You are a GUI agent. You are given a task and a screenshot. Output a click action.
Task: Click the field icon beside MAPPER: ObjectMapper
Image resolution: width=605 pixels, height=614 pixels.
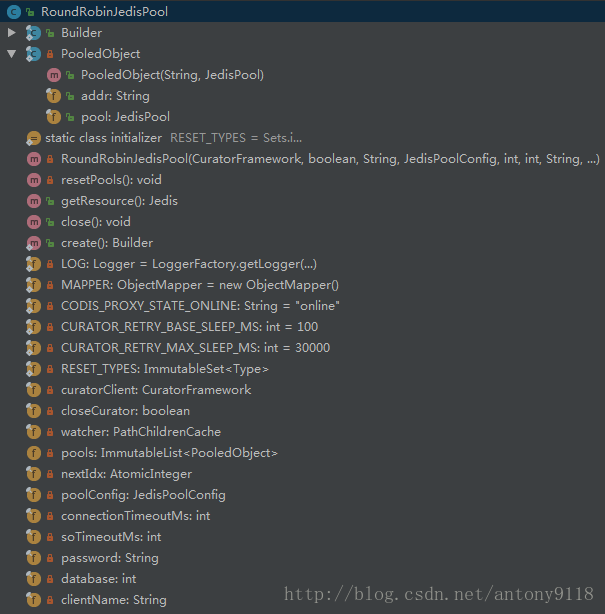[33, 285]
